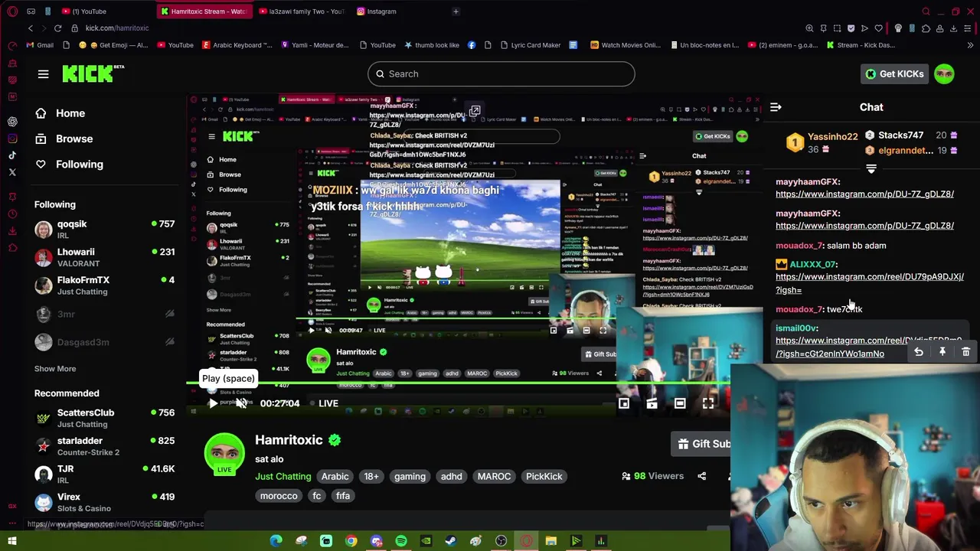Select the MAROC tag

494,476
